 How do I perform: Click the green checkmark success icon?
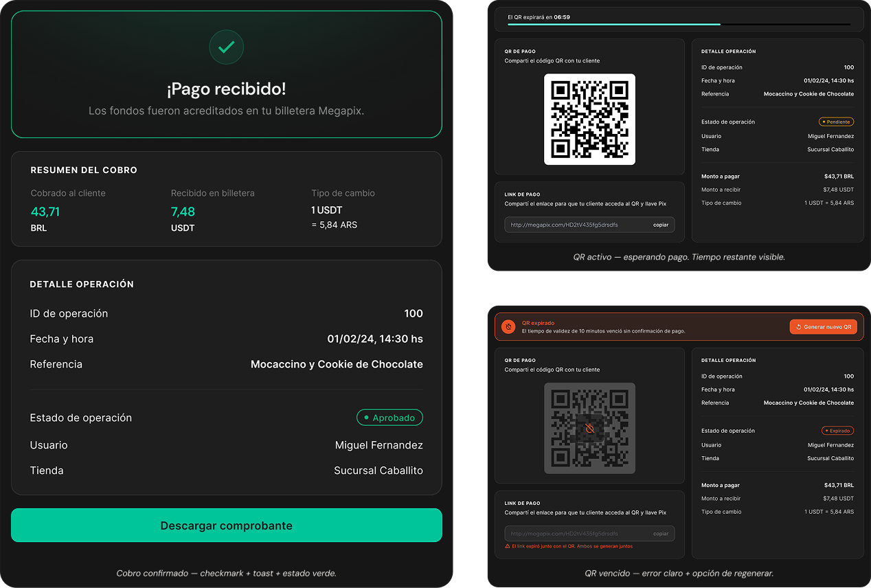coord(227,47)
